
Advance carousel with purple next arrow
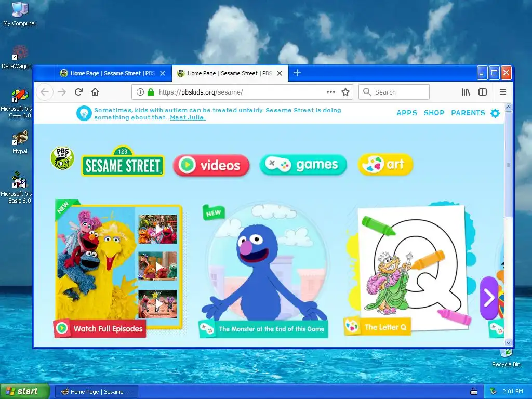coord(488,298)
